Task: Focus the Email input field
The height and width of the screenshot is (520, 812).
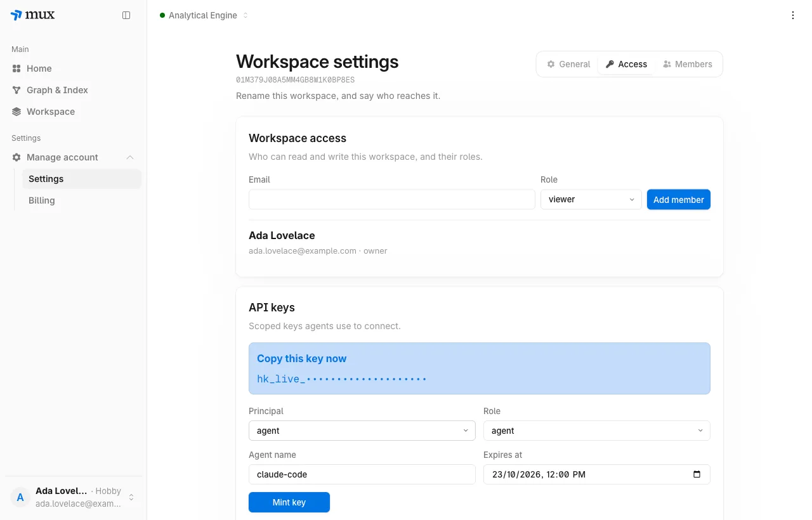Action: pyautogui.click(x=392, y=199)
